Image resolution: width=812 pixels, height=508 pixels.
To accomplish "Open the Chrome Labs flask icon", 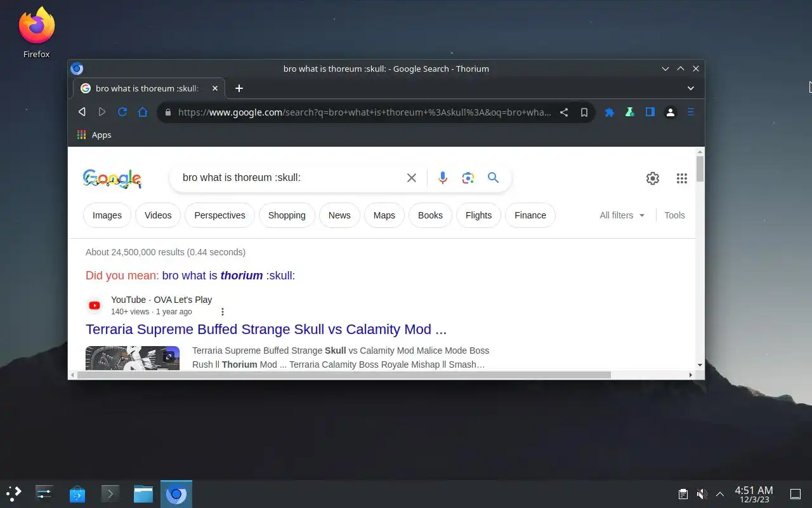I will [629, 112].
